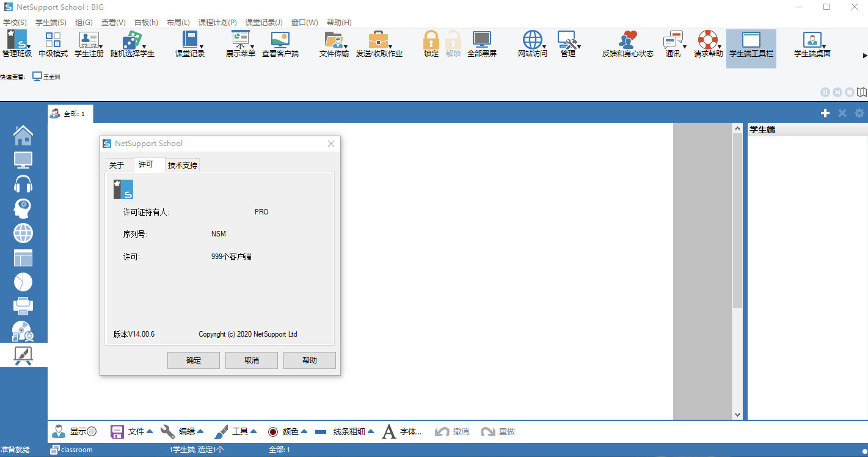
Task: Switch to the Technical Support (技术支持) tab
Action: (183, 166)
